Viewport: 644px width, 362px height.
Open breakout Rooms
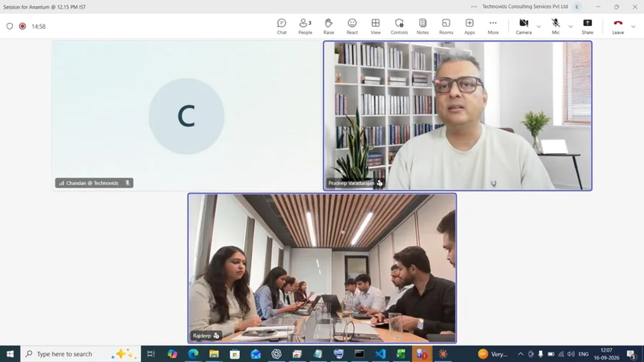(446, 26)
